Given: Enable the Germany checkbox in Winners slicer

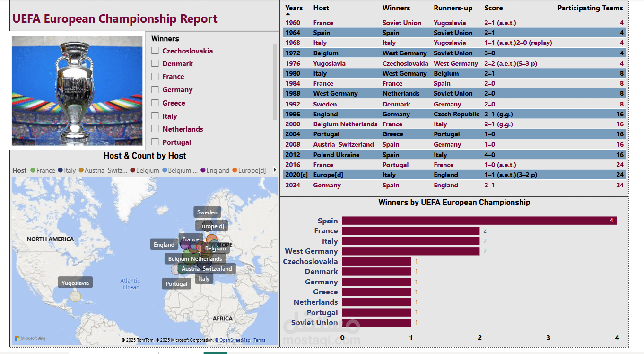Looking at the screenshot, I should click(x=155, y=90).
